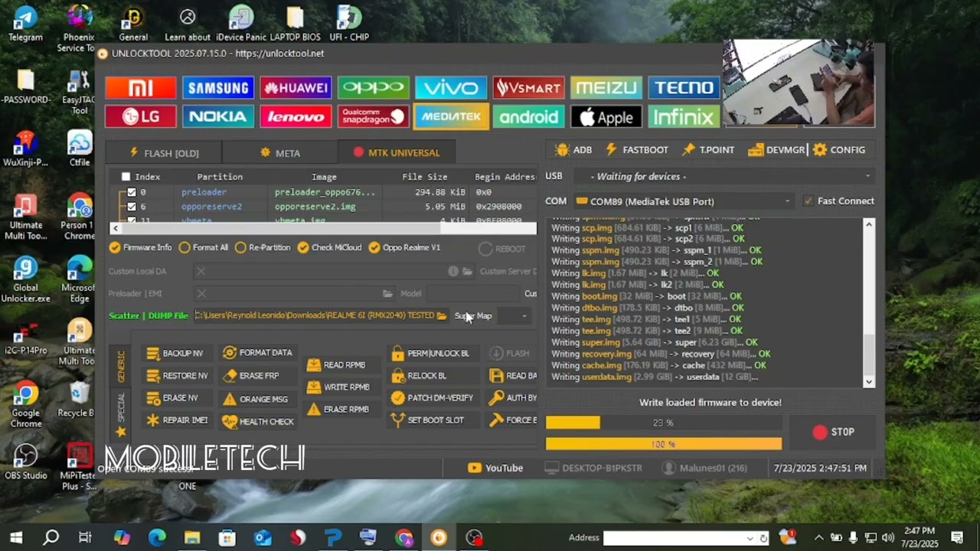The width and height of the screenshot is (980, 551).
Task: Open the MTK UNIVERSAL tab
Action: [x=397, y=153]
